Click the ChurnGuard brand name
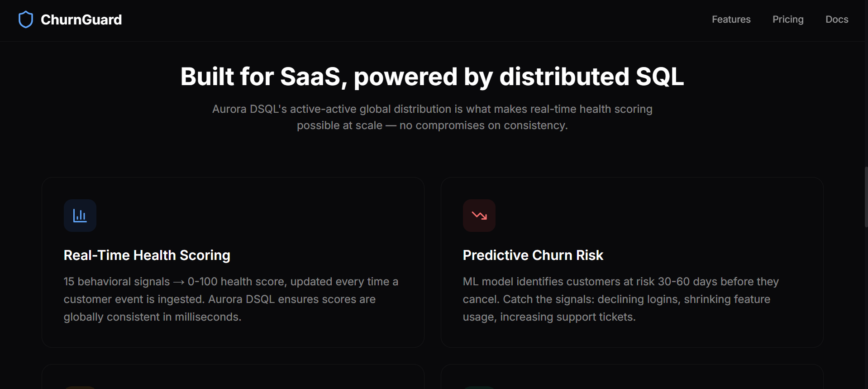 (81, 19)
